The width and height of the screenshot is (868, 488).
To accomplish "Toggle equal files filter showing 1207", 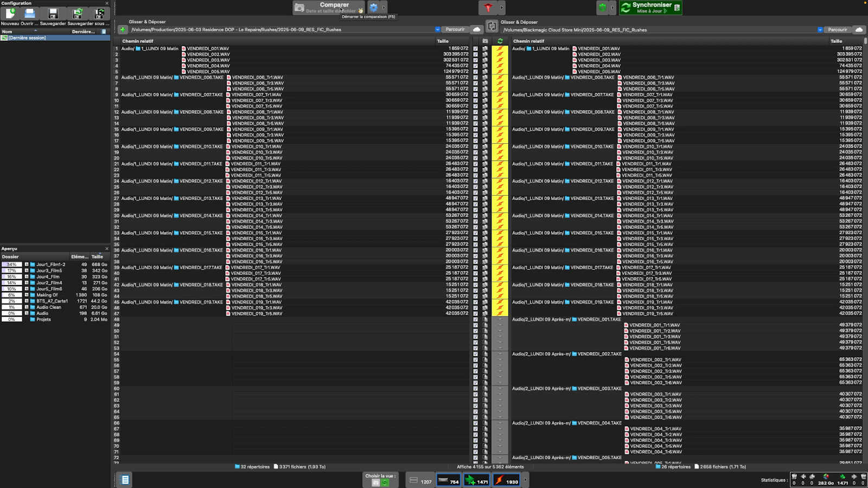I will [x=421, y=480].
